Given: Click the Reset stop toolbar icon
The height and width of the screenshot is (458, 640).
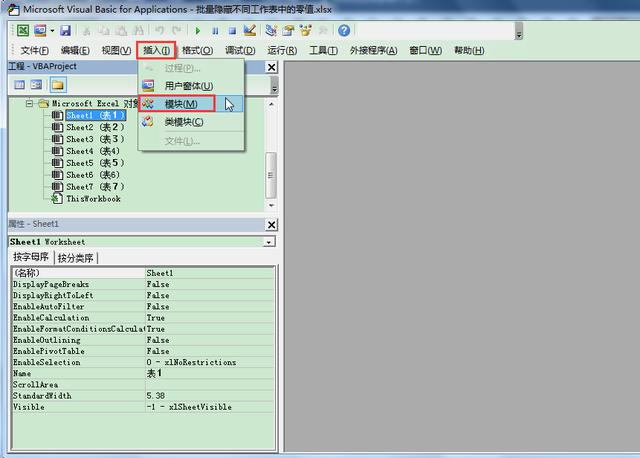Looking at the screenshot, I should 232,31.
